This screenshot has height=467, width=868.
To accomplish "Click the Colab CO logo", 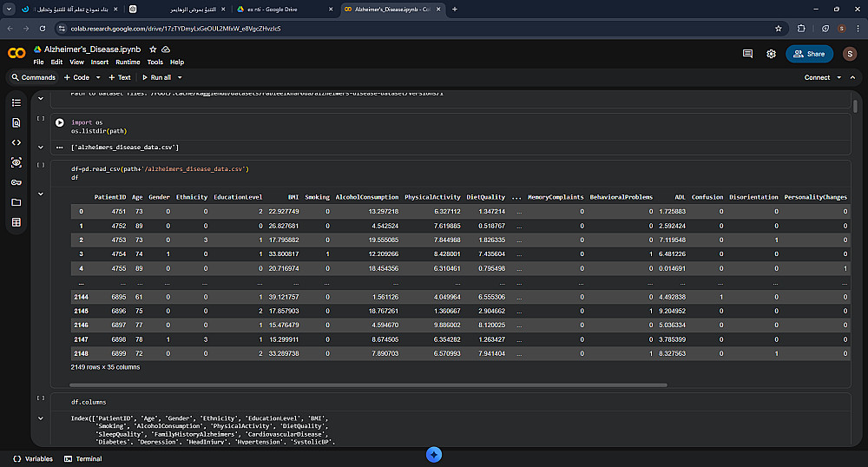I will click(16, 53).
